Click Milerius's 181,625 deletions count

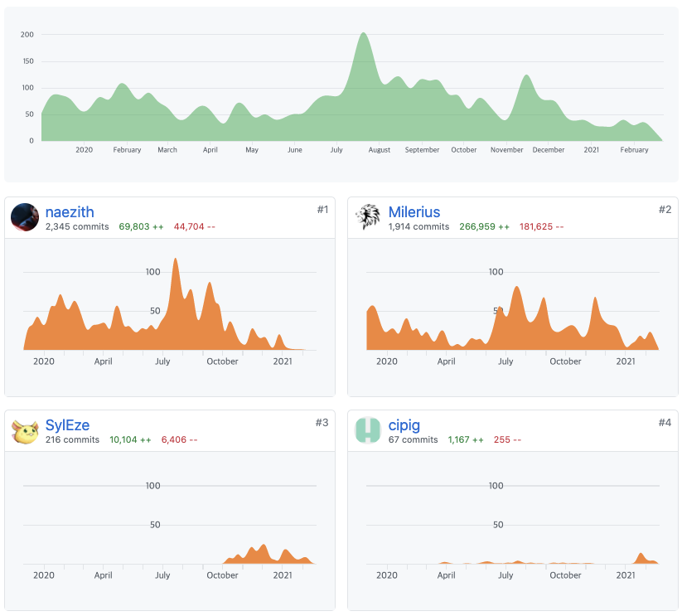coord(541,226)
